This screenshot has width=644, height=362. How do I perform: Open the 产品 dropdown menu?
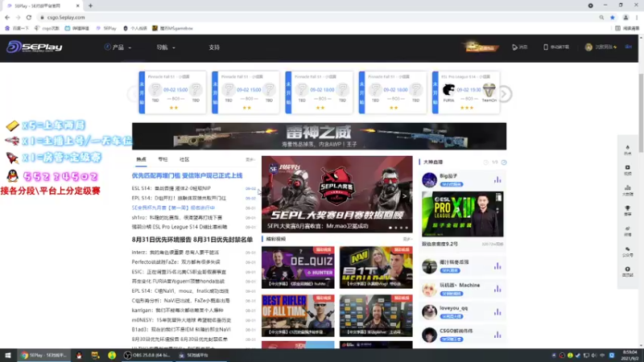[118, 47]
